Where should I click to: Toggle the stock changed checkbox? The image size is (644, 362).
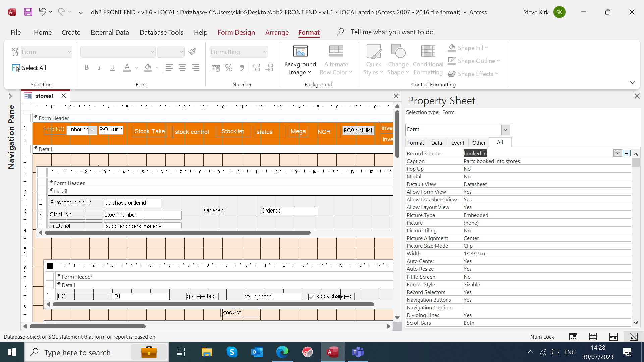coord(311,297)
